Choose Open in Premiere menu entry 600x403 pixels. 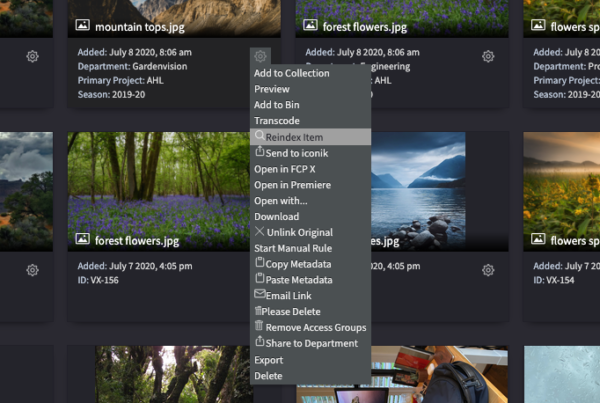[x=292, y=185]
